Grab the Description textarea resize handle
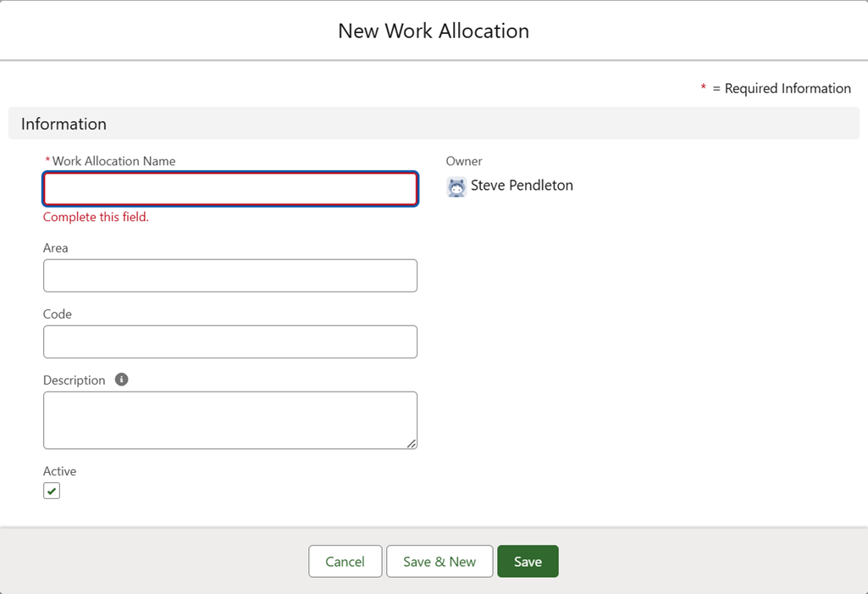This screenshot has height=594, width=868. point(412,443)
